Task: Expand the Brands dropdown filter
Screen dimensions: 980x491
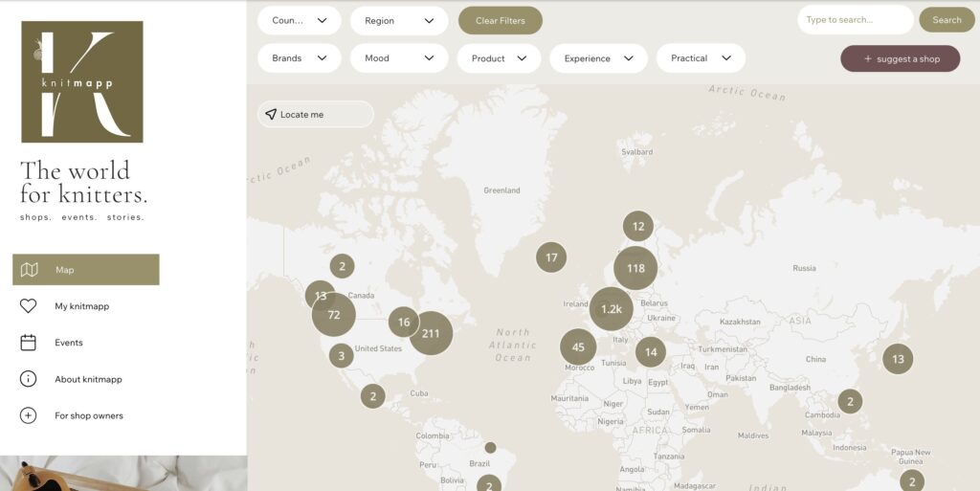Action: coord(300,58)
